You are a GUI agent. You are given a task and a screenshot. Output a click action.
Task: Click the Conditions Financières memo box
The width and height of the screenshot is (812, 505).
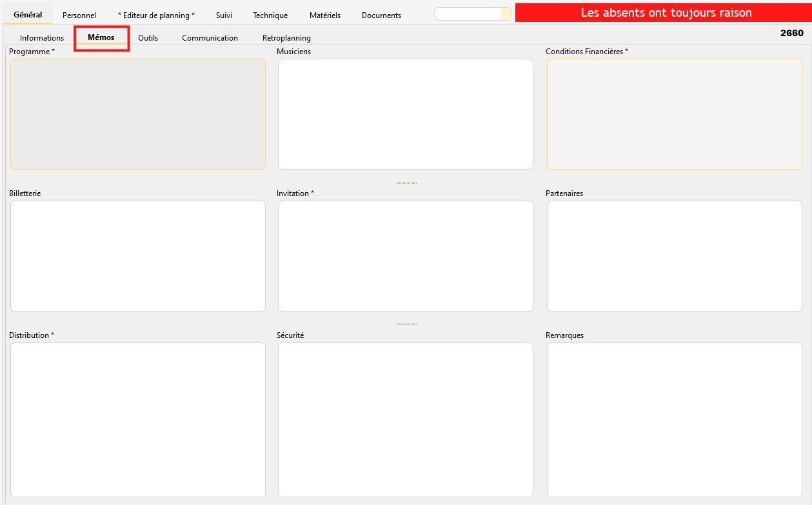674,114
